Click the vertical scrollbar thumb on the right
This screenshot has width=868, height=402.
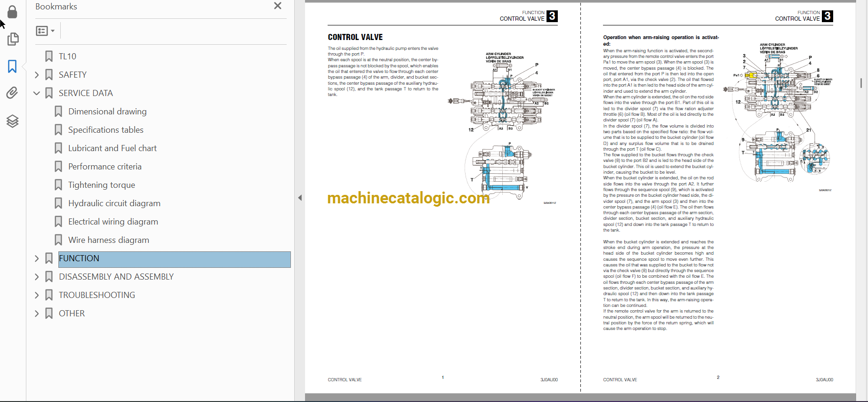click(861, 83)
